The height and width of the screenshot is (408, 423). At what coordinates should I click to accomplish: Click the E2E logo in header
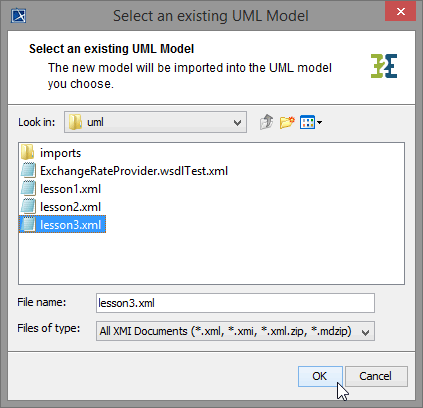pos(384,66)
